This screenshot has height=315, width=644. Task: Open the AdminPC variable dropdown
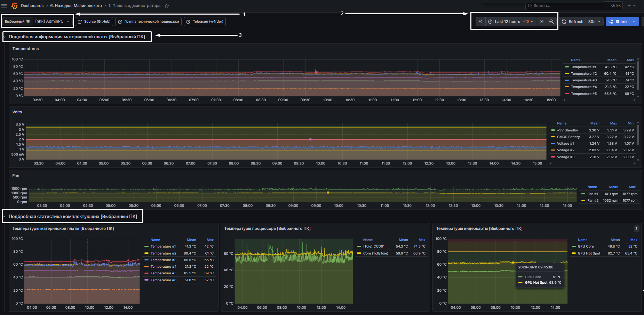53,22
